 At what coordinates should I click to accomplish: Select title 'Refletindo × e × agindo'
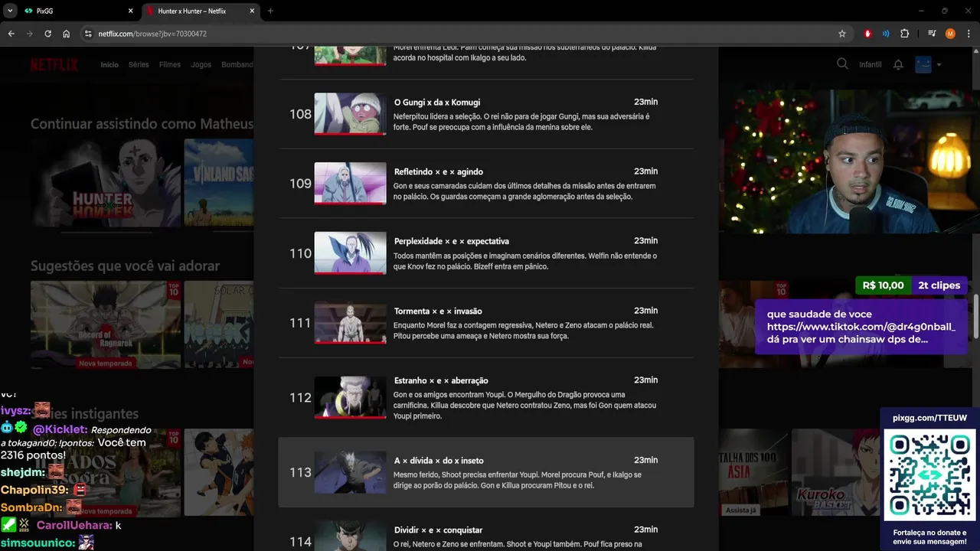click(439, 172)
